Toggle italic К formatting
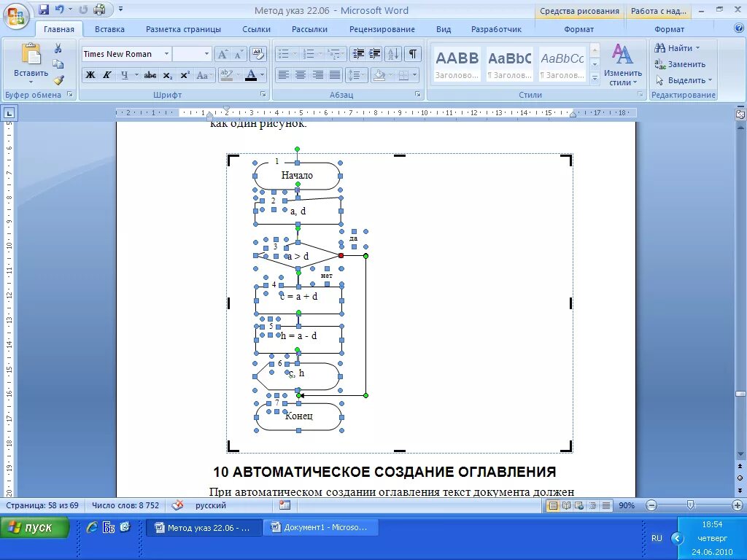This screenshot has height=560, width=747. coord(107,75)
